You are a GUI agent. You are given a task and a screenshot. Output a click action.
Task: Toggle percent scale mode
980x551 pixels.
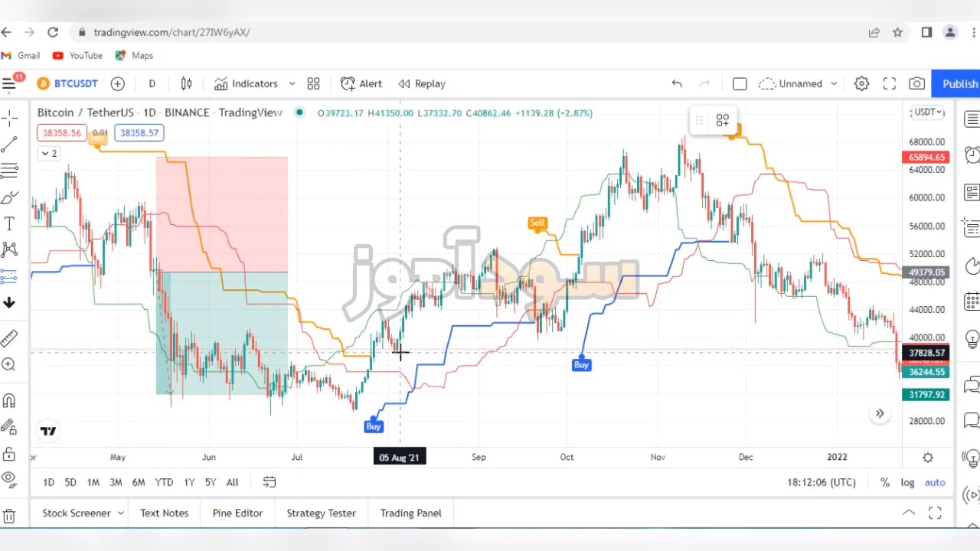tap(885, 482)
